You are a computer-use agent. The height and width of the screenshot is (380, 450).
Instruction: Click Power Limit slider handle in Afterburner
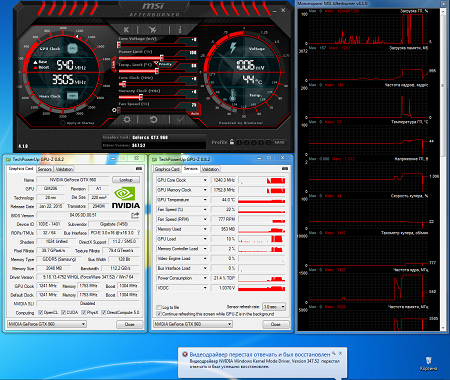click(x=162, y=58)
